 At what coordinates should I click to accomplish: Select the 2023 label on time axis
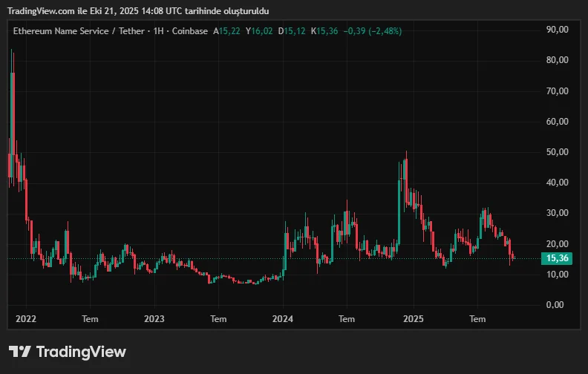pyautogui.click(x=154, y=319)
